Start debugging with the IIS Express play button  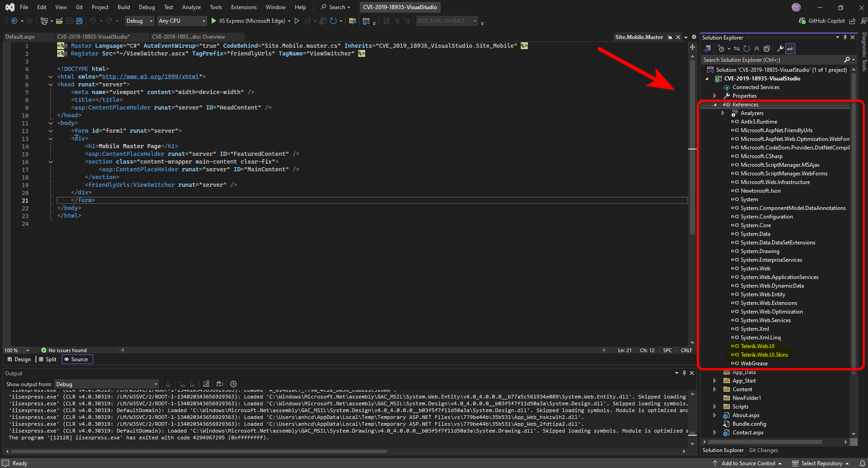214,21
